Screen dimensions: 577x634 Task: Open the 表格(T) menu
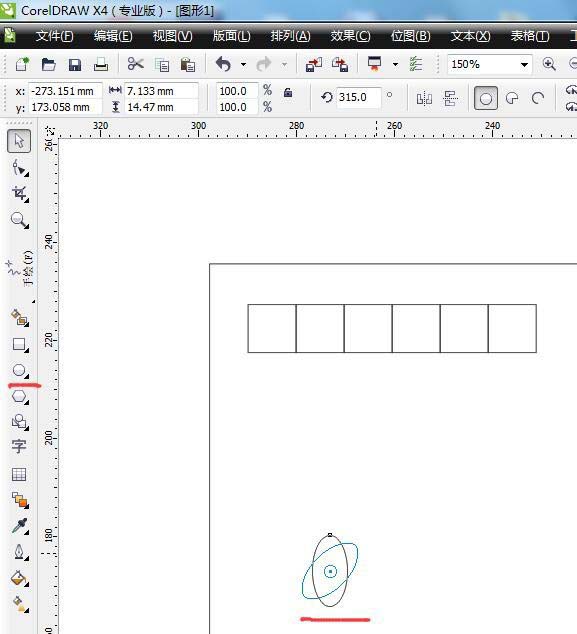click(530, 36)
